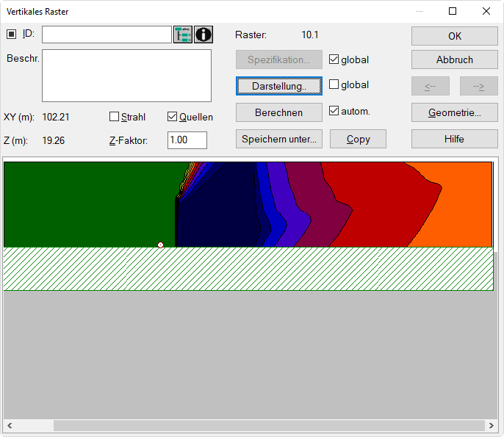Toggle the autom. checkbox
The height and width of the screenshot is (437, 504).
click(334, 110)
